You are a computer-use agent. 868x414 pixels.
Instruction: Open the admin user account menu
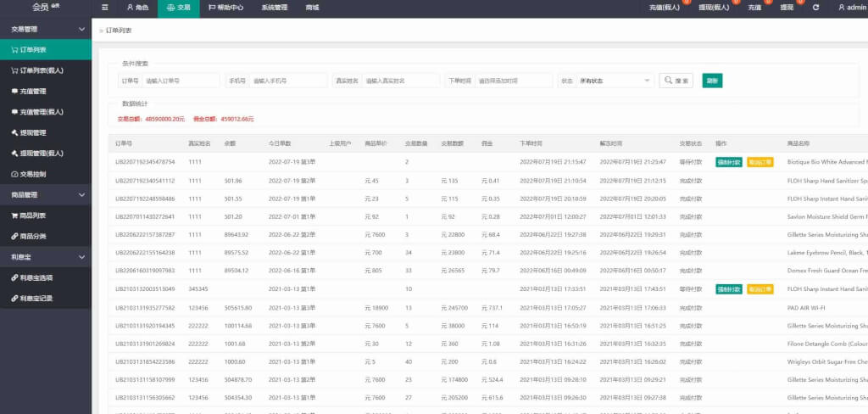853,8
